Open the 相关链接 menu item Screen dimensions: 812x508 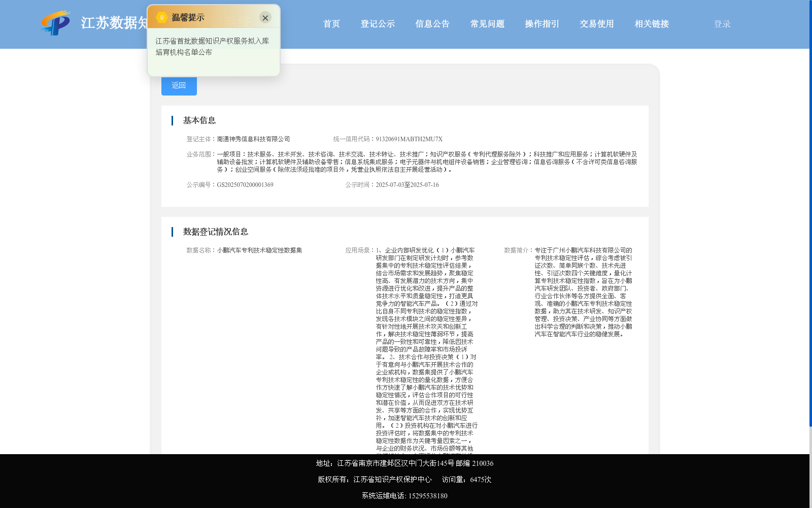pyautogui.click(x=652, y=24)
